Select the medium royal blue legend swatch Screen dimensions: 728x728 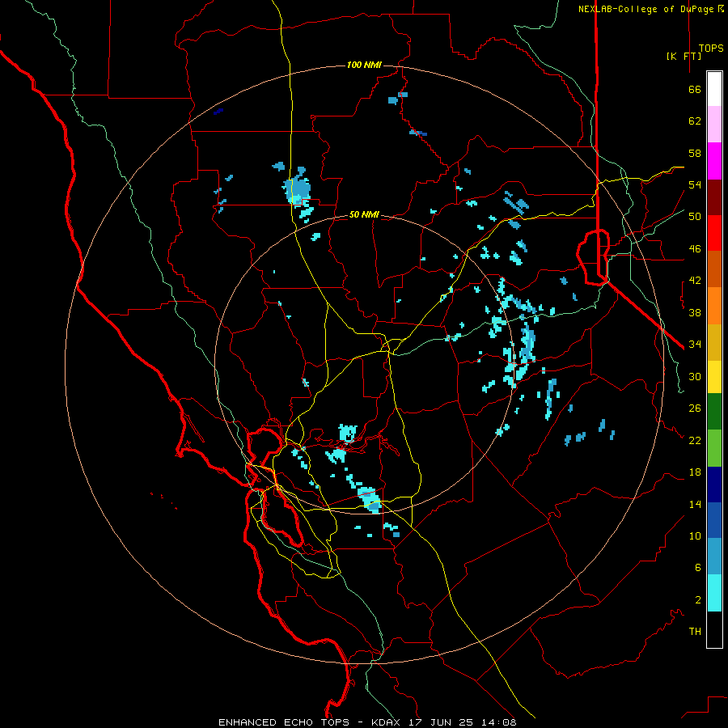click(x=714, y=520)
